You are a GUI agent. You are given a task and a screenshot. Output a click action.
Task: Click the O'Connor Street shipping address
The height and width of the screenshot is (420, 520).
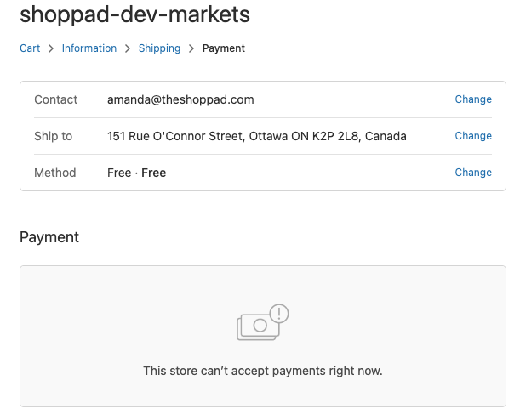257,136
